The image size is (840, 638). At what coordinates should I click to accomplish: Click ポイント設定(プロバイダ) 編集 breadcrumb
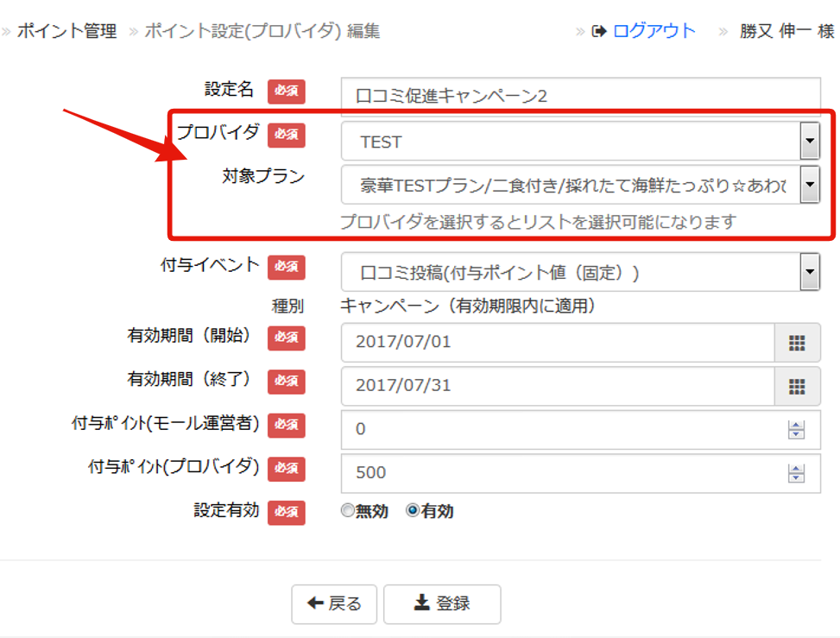point(262,31)
